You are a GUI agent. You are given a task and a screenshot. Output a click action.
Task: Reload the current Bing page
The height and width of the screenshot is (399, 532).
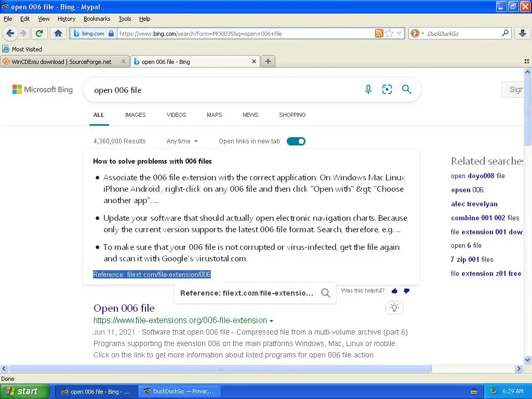coord(39,33)
